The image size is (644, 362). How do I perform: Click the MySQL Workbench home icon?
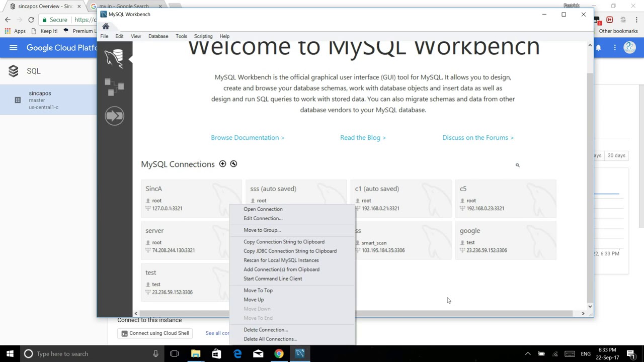[x=106, y=26]
